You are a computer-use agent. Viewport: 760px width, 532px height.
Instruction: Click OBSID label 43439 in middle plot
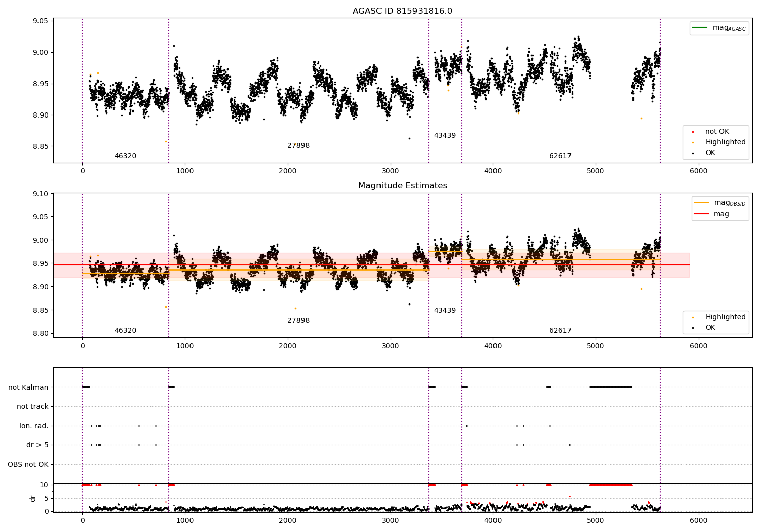pos(445,311)
